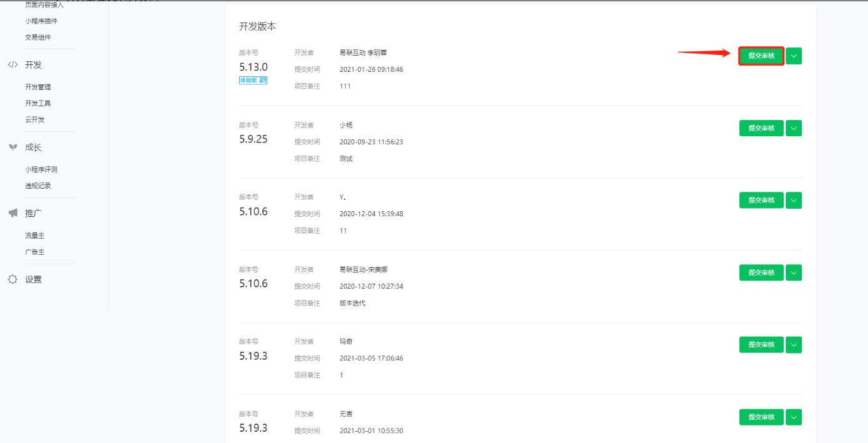Expand dropdown arrow for 无言's version 5.19.3
This screenshot has height=443, width=868.
[x=793, y=417]
